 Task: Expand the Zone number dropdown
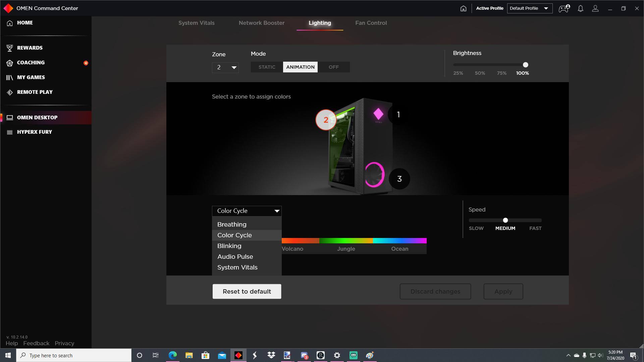225,68
